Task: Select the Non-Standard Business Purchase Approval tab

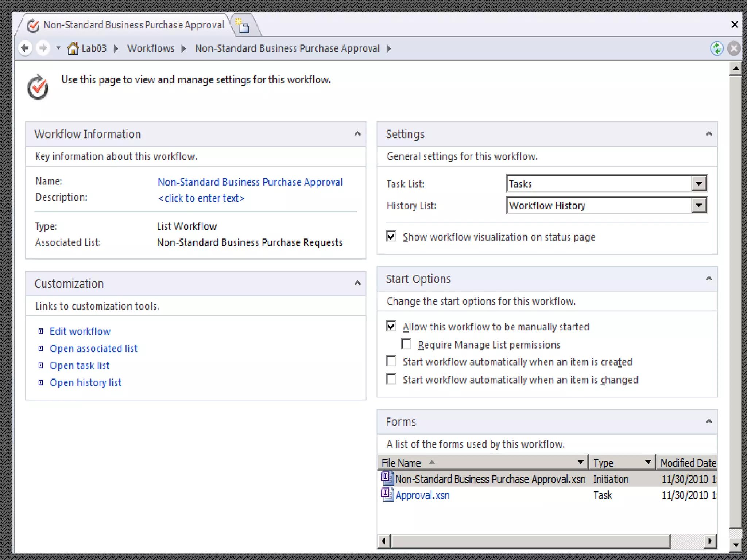Action: 133,25
